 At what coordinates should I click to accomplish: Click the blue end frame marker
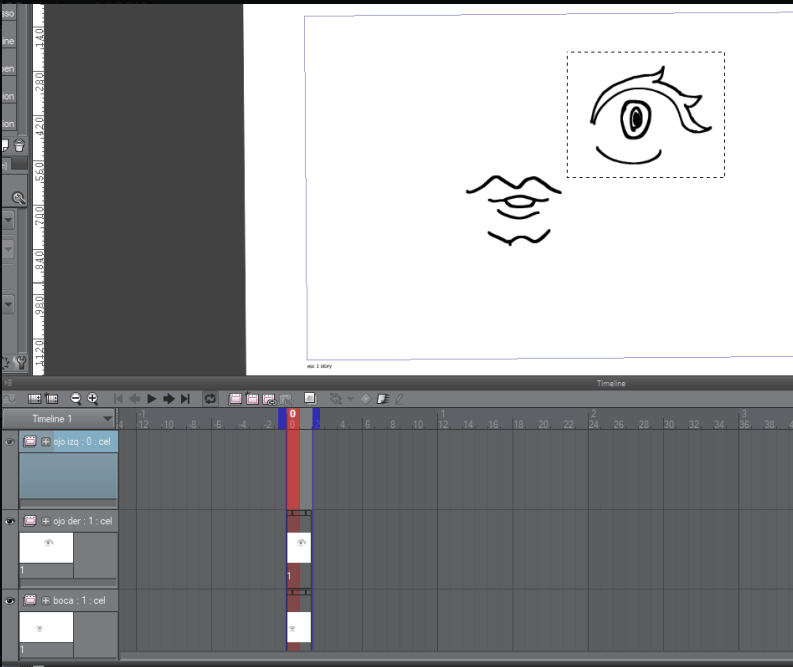pyautogui.click(x=316, y=419)
